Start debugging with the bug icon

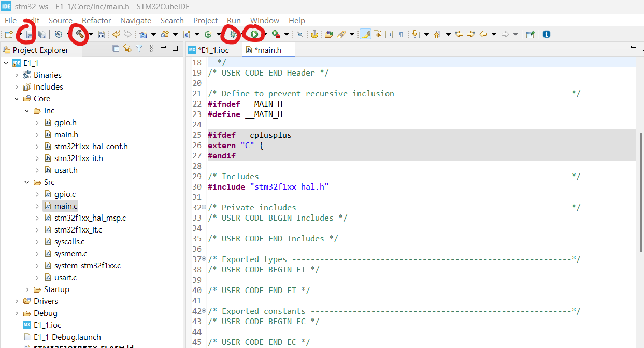tap(233, 34)
